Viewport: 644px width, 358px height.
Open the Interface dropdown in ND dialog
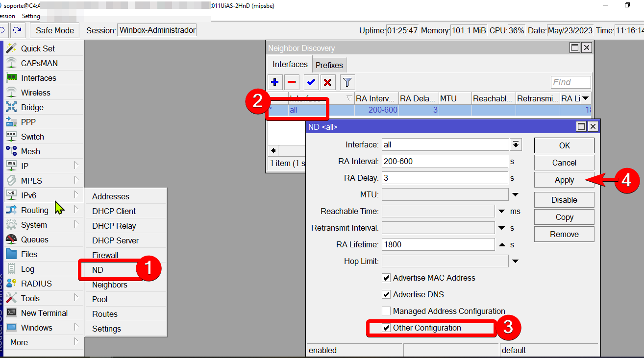tap(516, 144)
